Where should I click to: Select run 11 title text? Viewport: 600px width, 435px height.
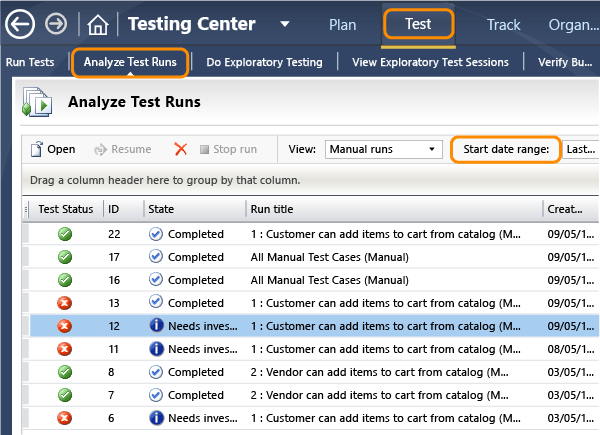386,349
